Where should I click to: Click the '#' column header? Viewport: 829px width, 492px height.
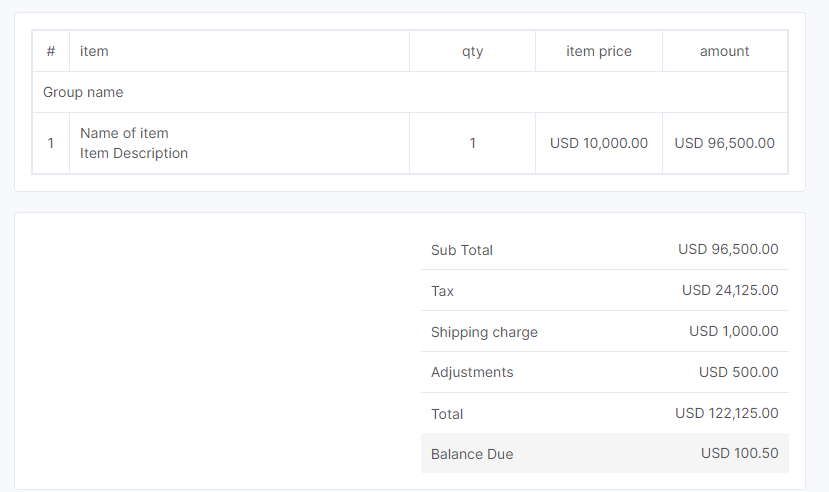[51, 51]
